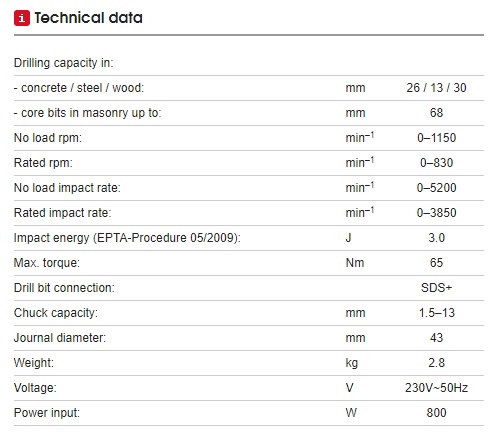The width and height of the screenshot is (491, 434).
Task: Click the Journal diameter label
Action: pos(60,338)
